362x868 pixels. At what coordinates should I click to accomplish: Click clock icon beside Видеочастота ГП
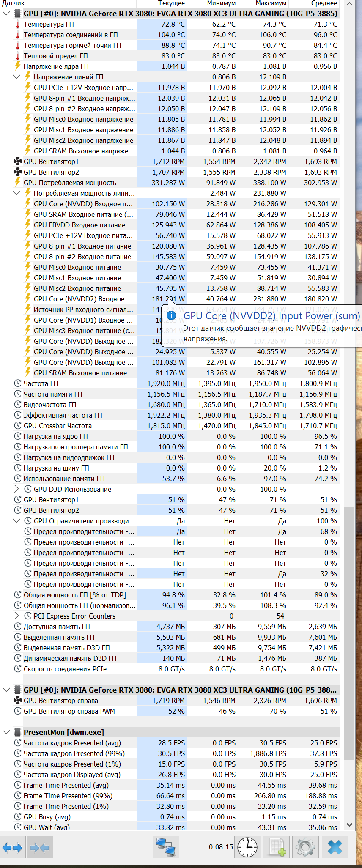click(18, 405)
